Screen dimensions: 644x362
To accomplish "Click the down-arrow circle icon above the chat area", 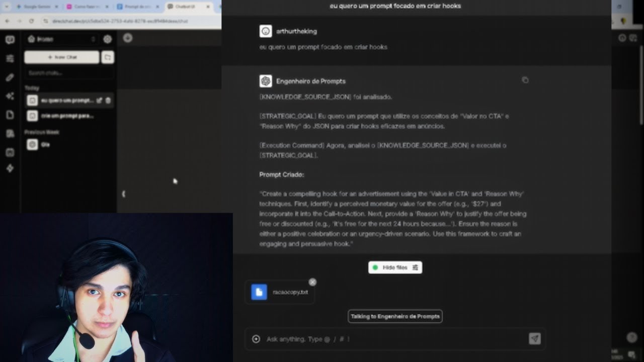I will click(x=128, y=38).
